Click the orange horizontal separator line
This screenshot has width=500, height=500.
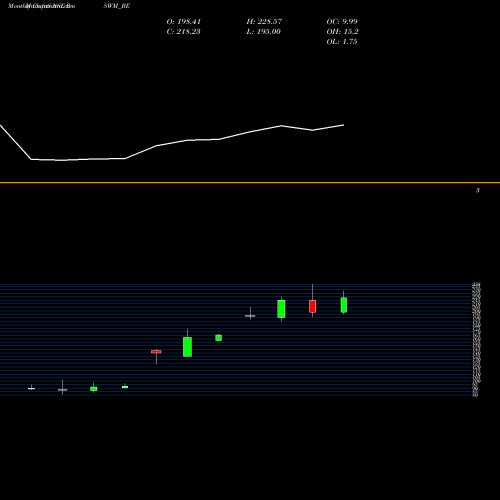tap(250, 182)
